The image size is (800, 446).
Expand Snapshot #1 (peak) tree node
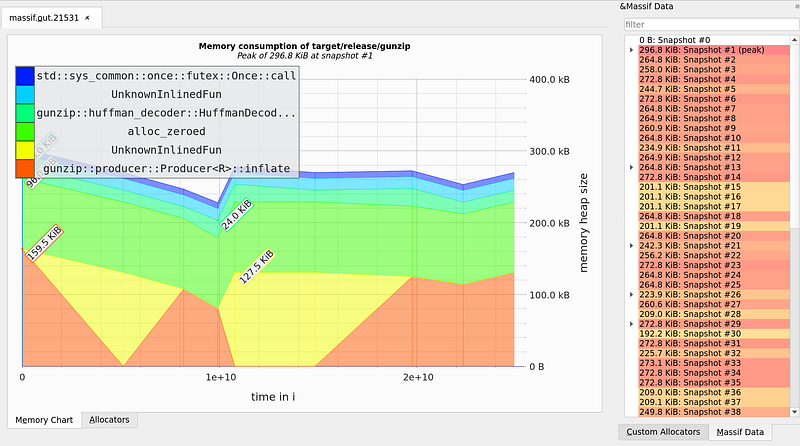pyautogui.click(x=630, y=50)
